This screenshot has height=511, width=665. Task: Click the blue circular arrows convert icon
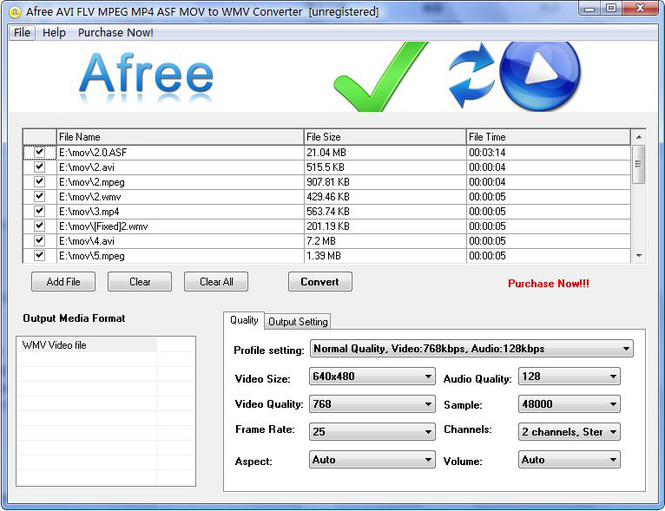472,75
